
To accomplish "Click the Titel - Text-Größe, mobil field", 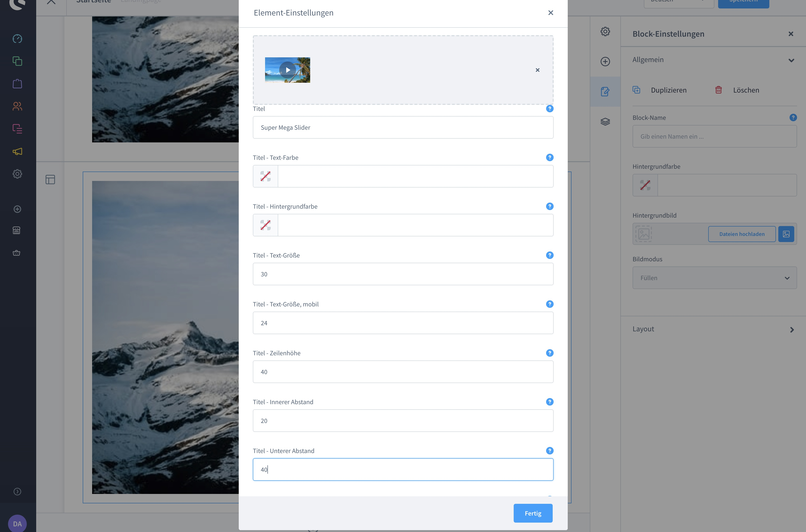I will 403,323.
